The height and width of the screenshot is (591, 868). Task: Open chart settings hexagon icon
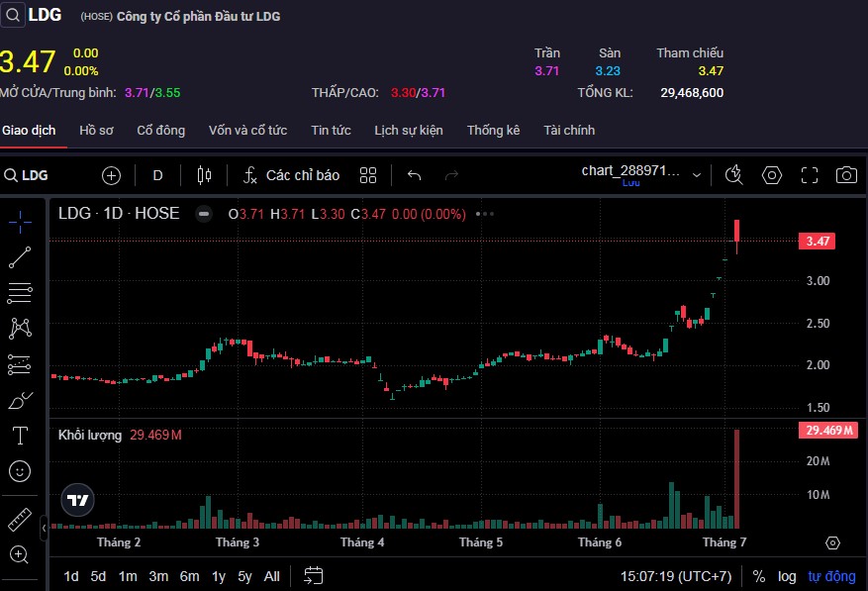[772, 175]
